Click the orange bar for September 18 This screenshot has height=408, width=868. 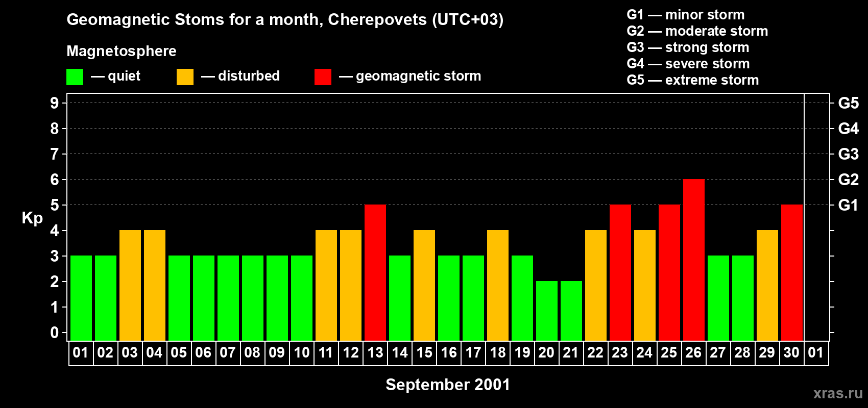point(497,285)
